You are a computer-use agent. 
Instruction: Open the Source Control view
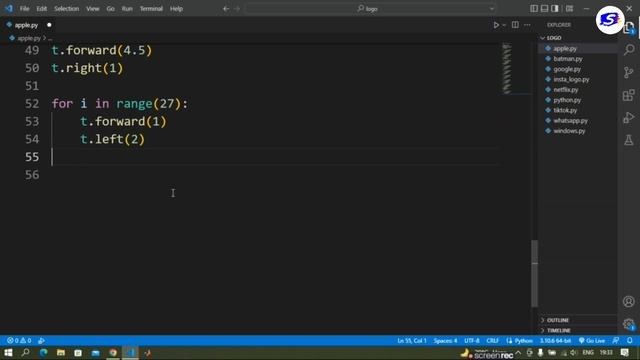629,72
